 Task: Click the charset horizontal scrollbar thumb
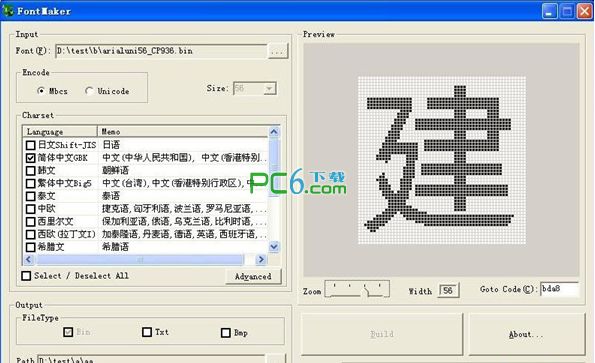point(139,259)
